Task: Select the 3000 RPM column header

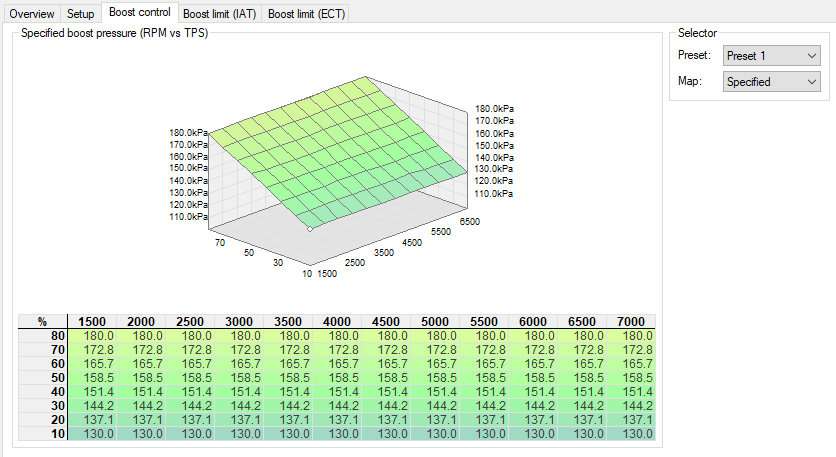Action: [239, 322]
